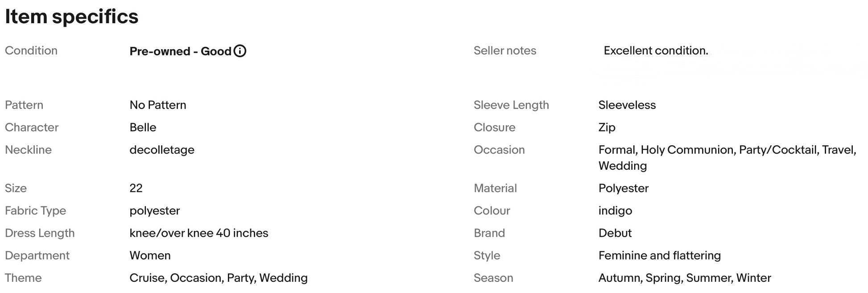Click the Debut brand value
This screenshot has width=868, height=293.
pos(615,233)
